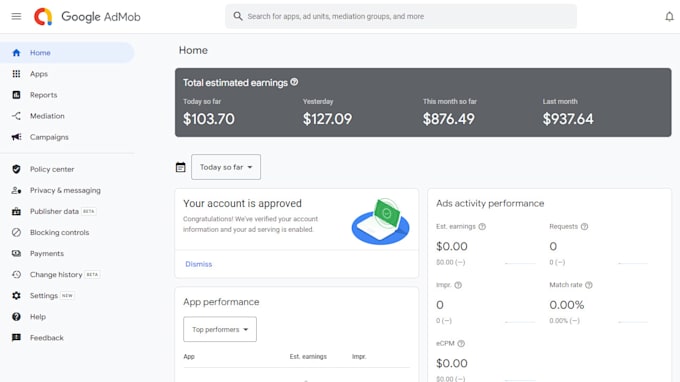Click the Change history clock icon

tap(16, 274)
